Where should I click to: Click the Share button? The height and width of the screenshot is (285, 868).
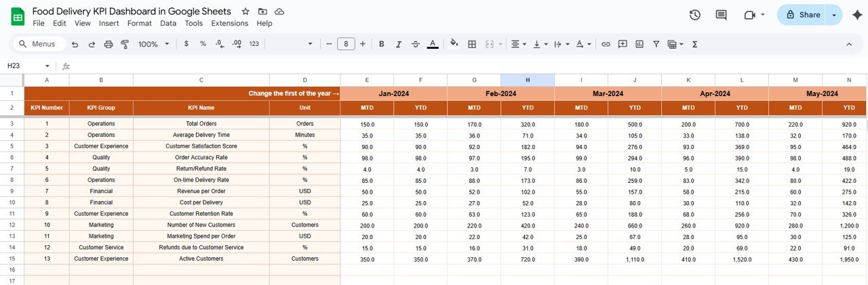click(x=802, y=15)
